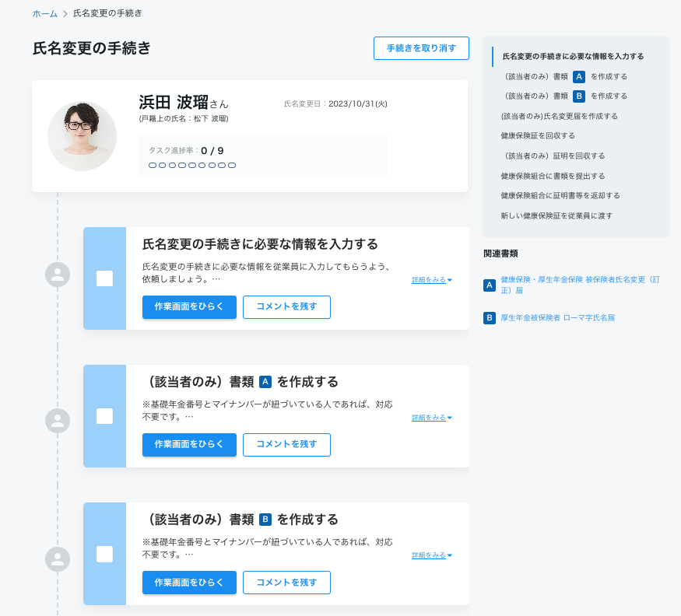
Task: Click the assignee avatar beside the 氏名変更の手続きに必要な情報を入力する task
Action: 58,275
